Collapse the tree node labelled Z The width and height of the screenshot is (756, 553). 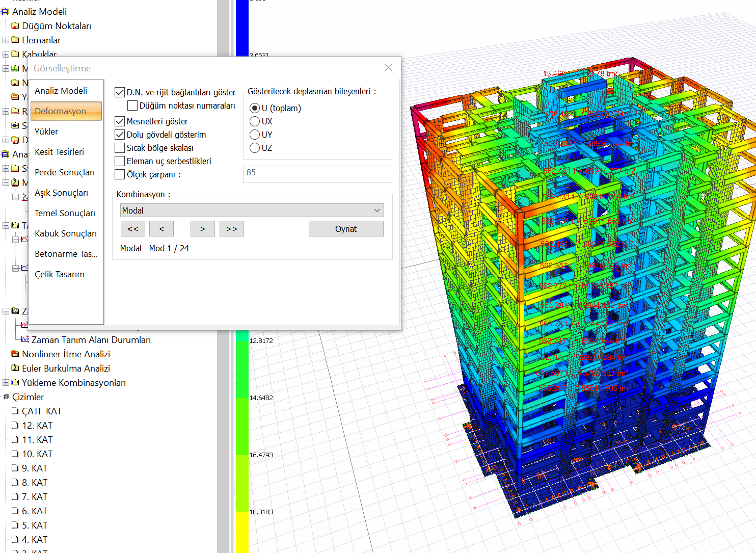[6, 311]
